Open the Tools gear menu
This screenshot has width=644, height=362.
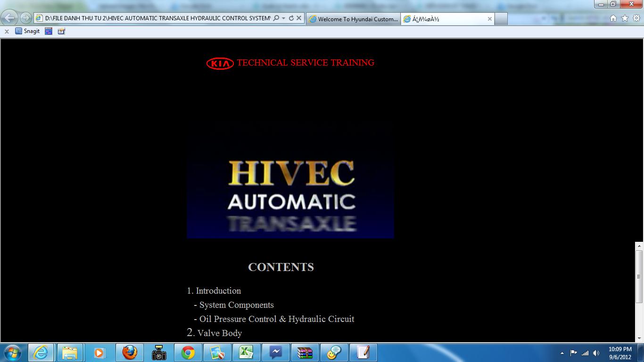tap(636, 18)
